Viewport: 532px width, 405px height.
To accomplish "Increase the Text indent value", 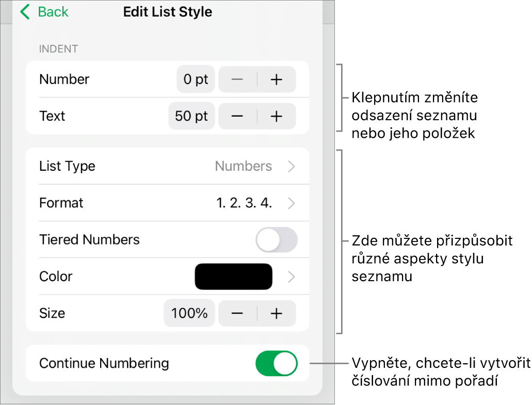I will [x=277, y=116].
